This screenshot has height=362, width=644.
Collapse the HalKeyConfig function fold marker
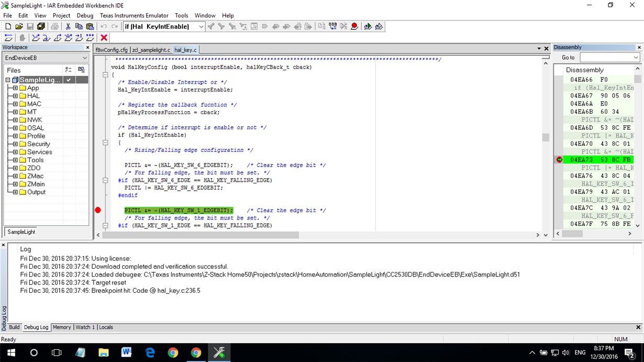click(105, 75)
